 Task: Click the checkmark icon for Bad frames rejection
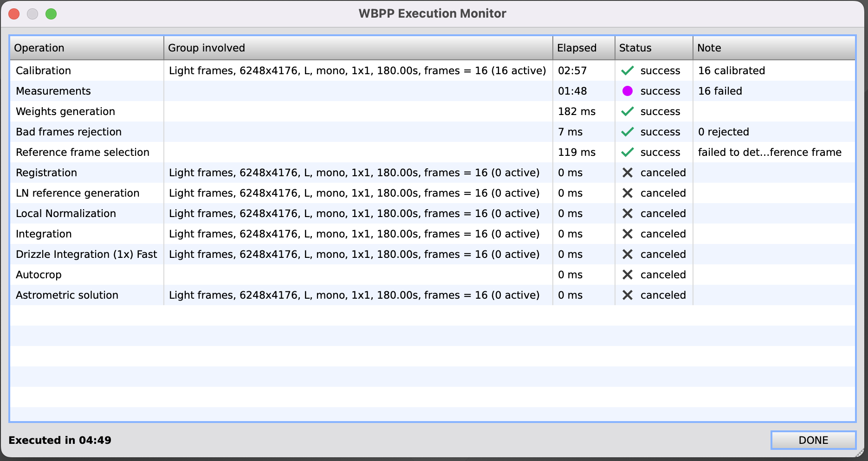pyautogui.click(x=627, y=132)
